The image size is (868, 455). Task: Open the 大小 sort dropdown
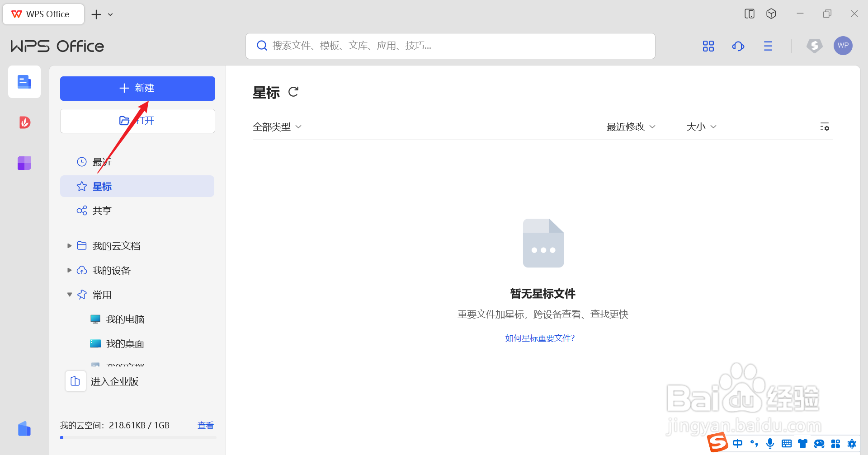tap(701, 127)
